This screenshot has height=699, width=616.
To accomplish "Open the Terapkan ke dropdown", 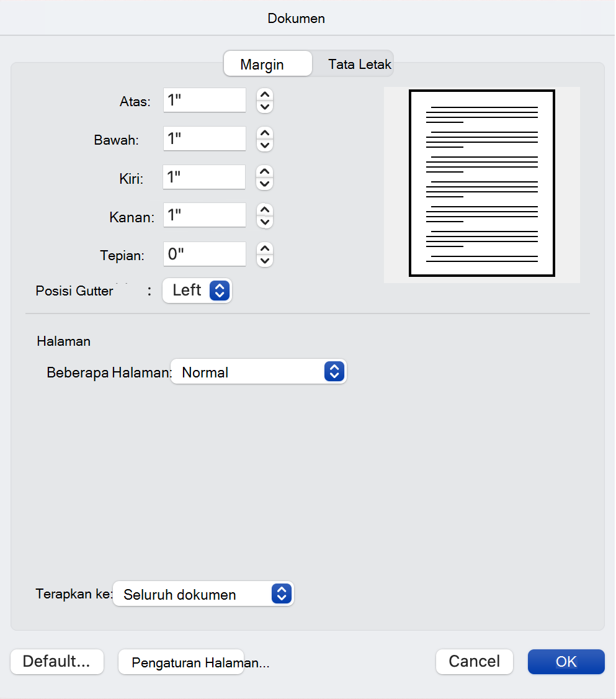I will coord(203,594).
